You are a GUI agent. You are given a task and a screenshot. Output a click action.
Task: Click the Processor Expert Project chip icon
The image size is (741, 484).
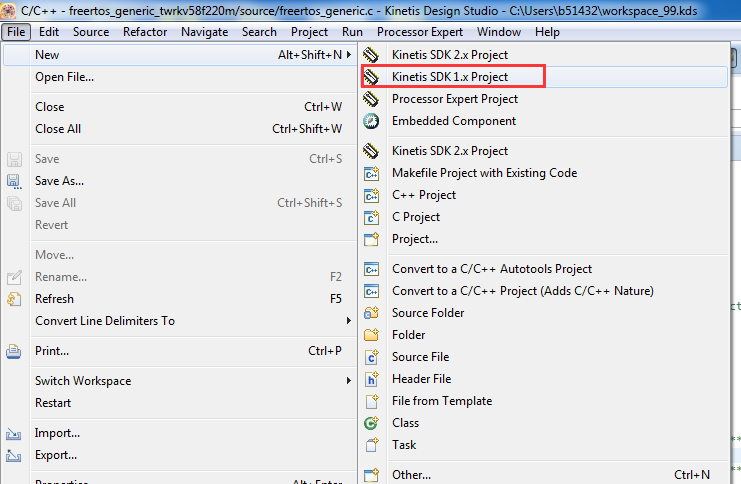coord(371,99)
